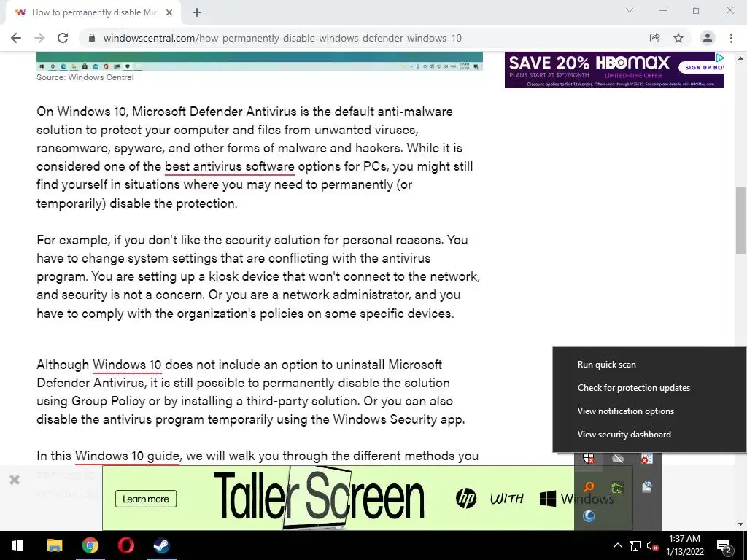Switch to Chrome in the taskbar
The image size is (747, 560).
(x=90, y=545)
